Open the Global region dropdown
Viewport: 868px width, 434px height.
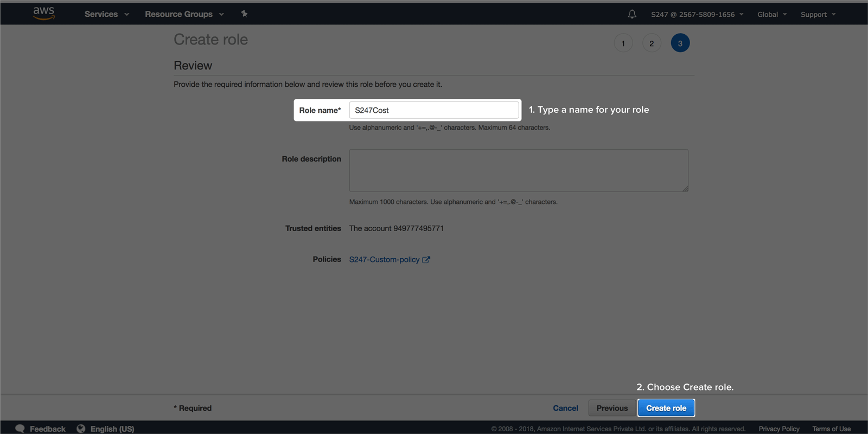point(771,15)
